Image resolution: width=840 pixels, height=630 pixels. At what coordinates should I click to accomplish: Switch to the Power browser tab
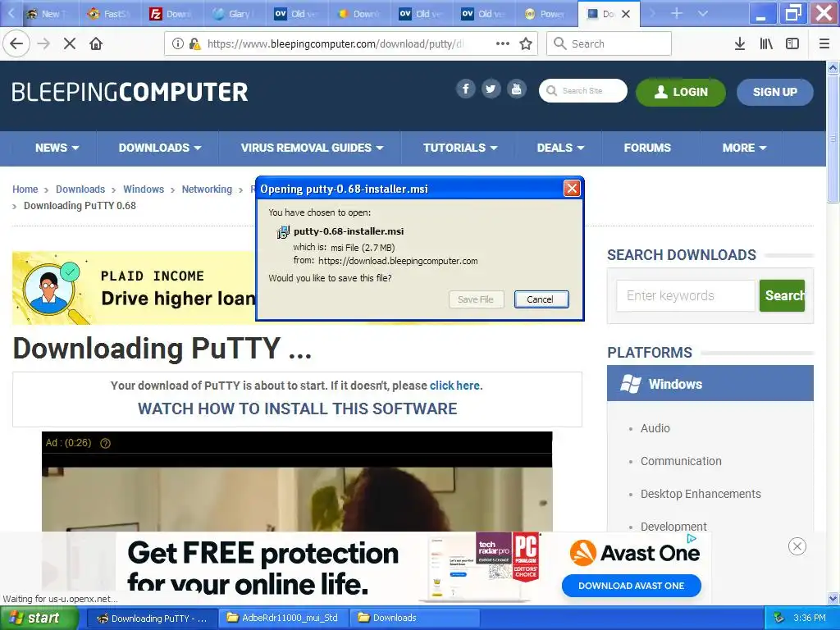(x=546, y=14)
